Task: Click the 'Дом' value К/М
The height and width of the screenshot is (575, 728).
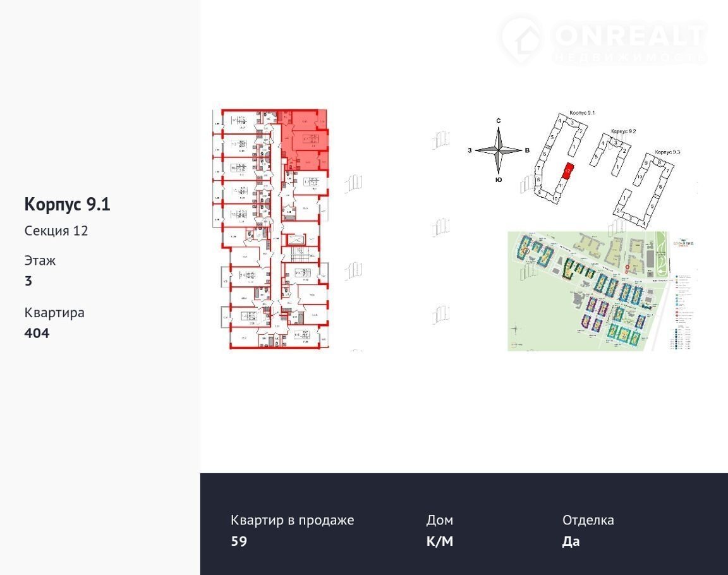Action: 439,542
